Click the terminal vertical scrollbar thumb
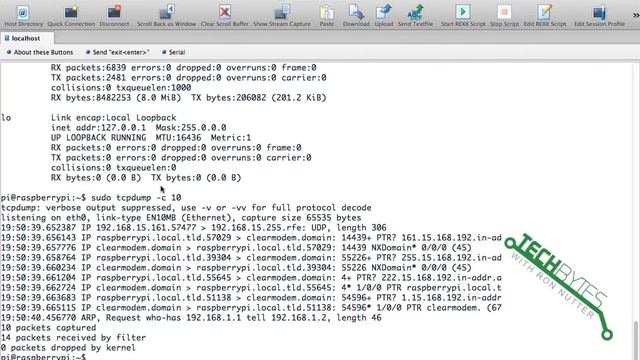This screenshot has height=360, width=640. (x=636, y=340)
